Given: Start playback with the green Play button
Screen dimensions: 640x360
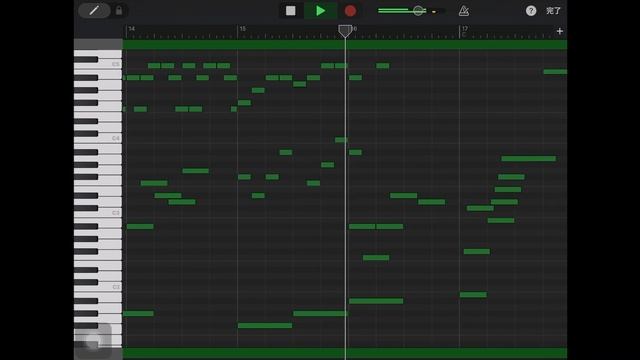Looking at the screenshot, I should pos(321,11).
